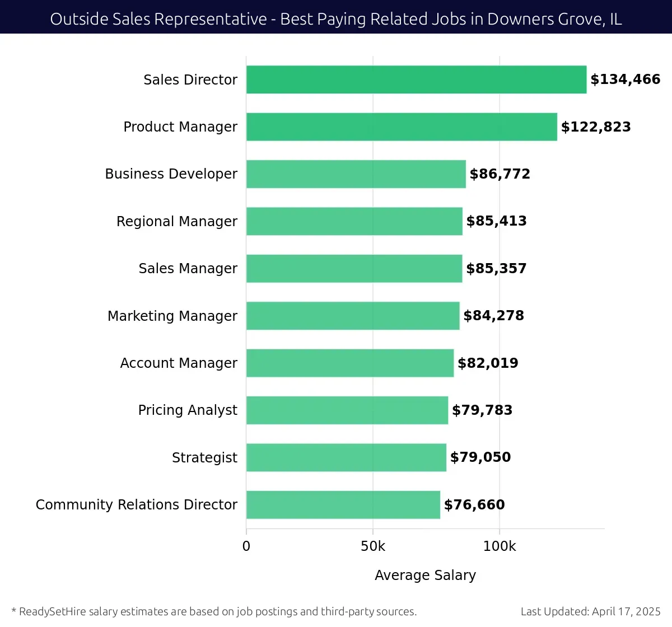Click the '0' x-axis tick label
Image resolution: width=672 pixels, height=627 pixels.
(246, 546)
